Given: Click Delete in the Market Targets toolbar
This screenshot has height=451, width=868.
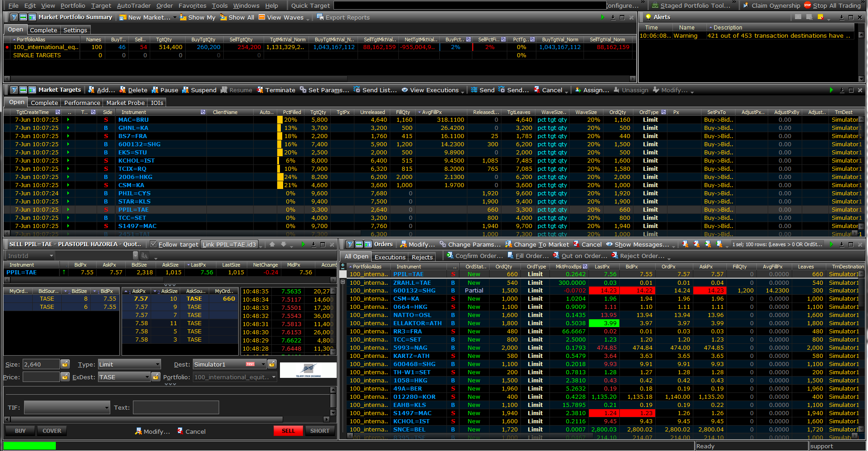Looking at the screenshot, I should point(133,90).
